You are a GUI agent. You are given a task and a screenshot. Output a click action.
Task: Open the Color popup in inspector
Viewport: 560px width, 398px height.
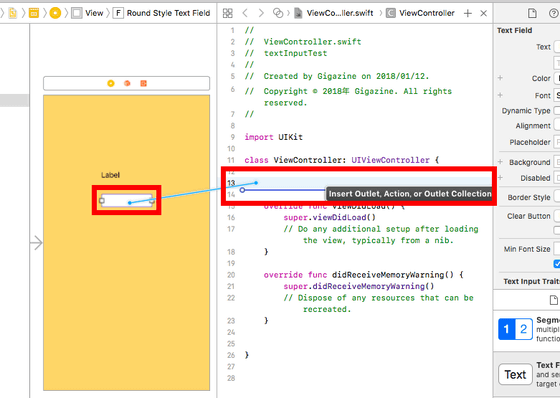point(557,78)
